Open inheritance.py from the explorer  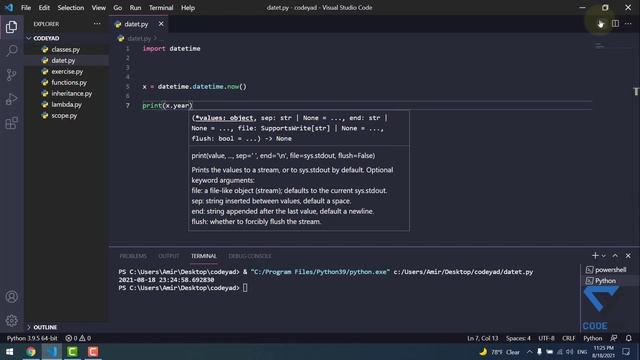point(71,93)
